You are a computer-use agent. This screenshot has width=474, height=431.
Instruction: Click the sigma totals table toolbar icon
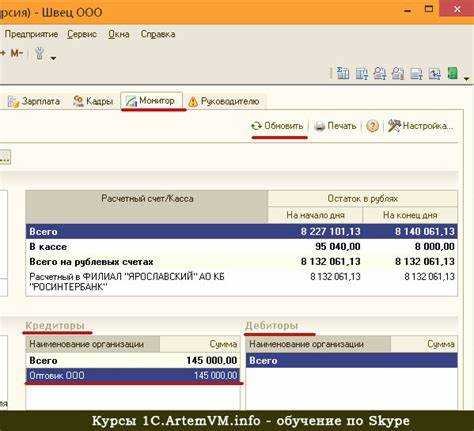click(x=343, y=73)
